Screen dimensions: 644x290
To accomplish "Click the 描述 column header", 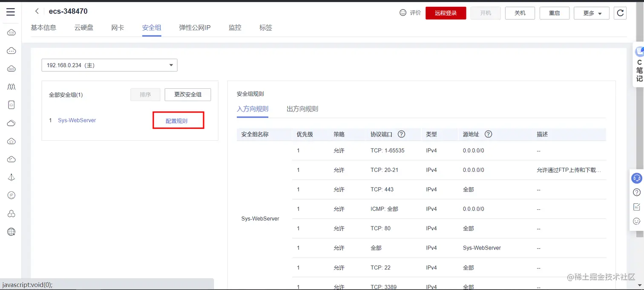I will click(x=542, y=134).
